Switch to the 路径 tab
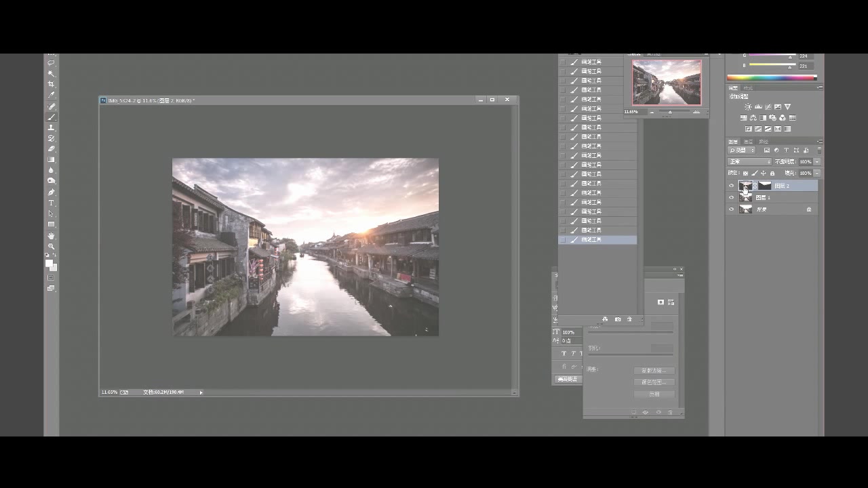Viewport: 868px width, 488px height. click(764, 142)
